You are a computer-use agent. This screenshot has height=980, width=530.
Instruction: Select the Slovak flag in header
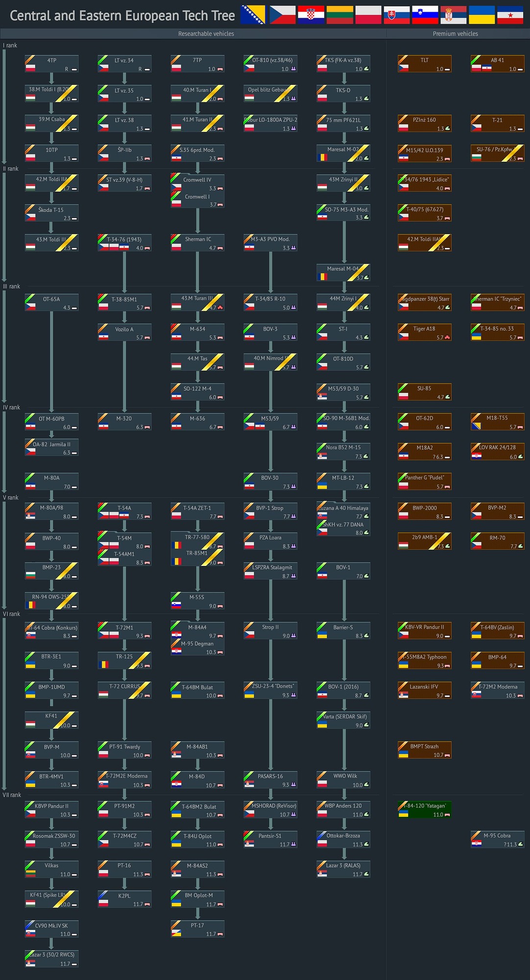point(396,15)
